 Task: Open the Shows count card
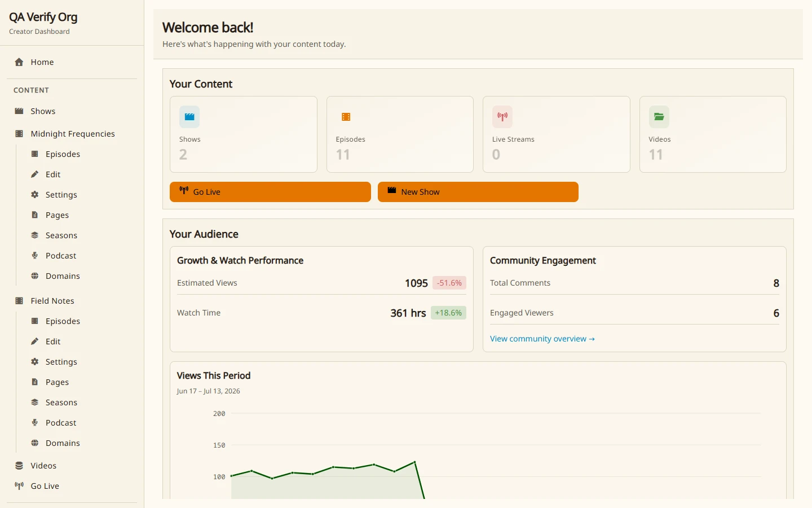(244, 134)
